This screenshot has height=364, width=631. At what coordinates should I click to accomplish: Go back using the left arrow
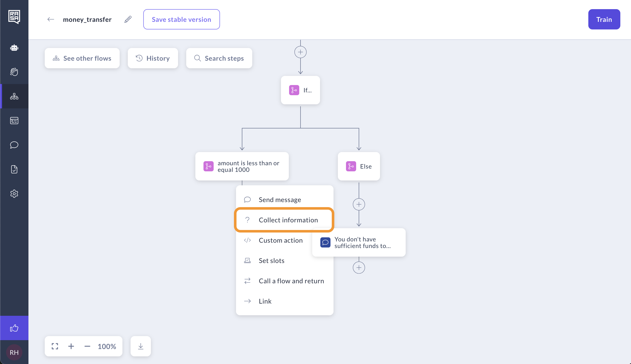click(x=51, y=19)
